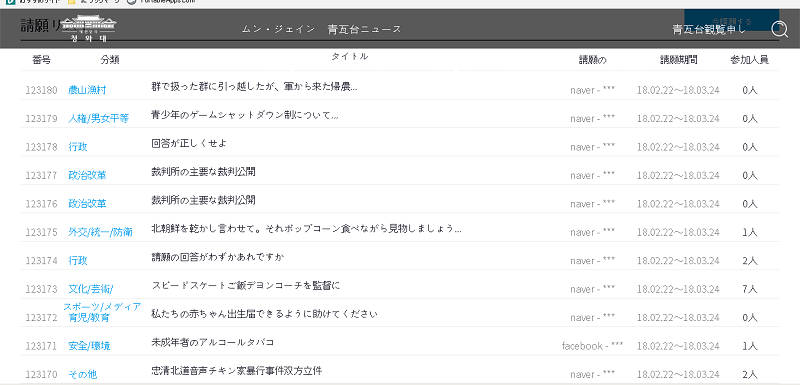Image resolution: width=800 pixels, height=385 pixels.
Task: Open petition 裁判所の主要な裁判公開 in row 123176
Action: [203, 200]
